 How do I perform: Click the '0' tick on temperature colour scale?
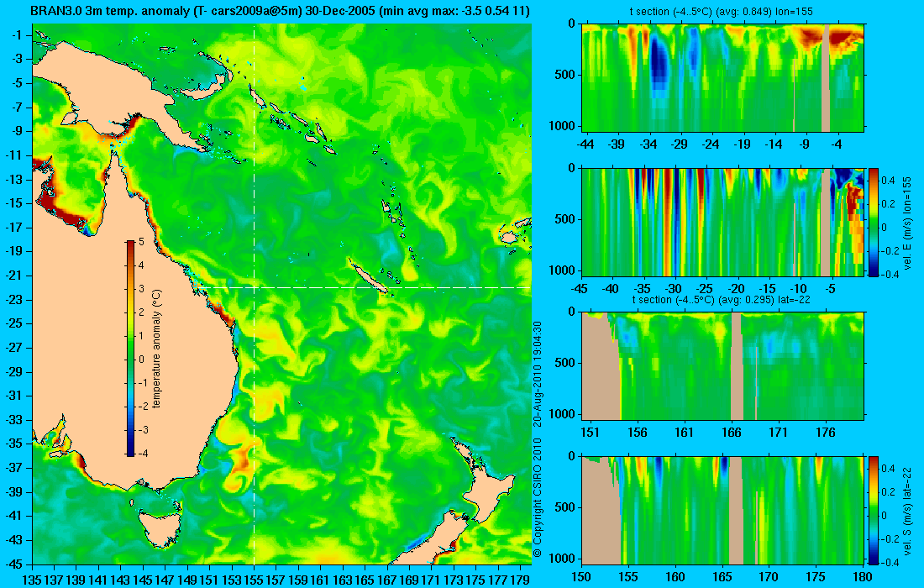tap(141, 360)
